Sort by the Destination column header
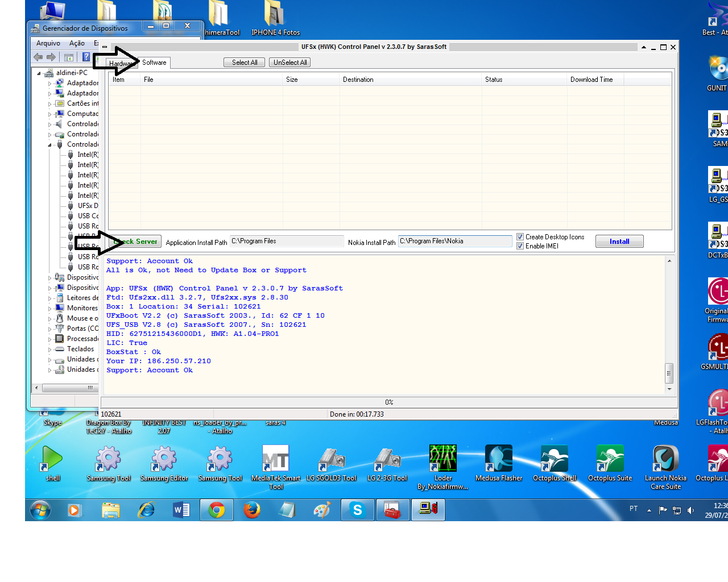728x582 pixels. (411, 80)
